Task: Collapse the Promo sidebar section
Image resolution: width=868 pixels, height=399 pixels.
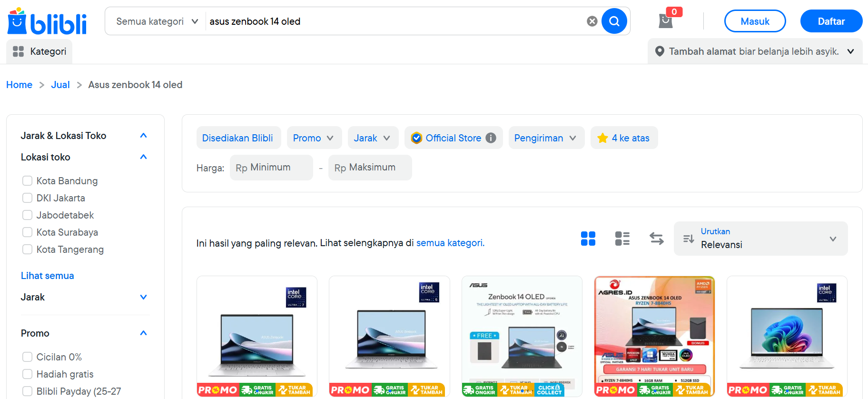Action: tap(143, 333)
